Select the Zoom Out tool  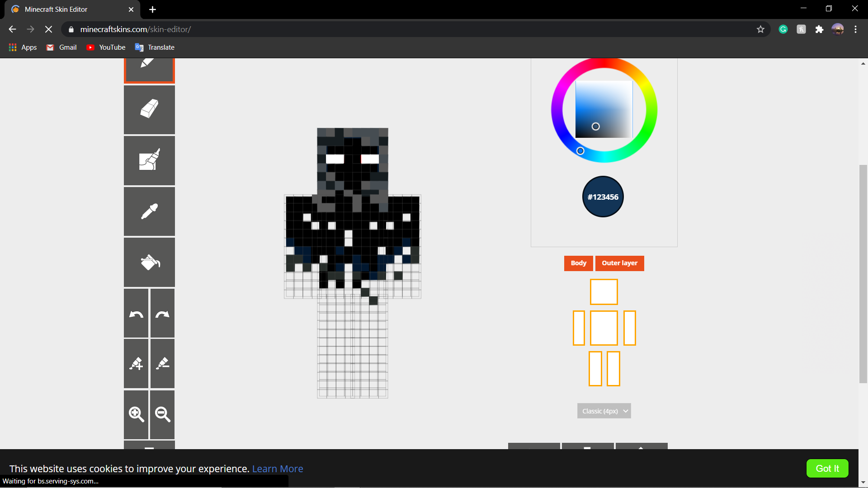(162, 414)
